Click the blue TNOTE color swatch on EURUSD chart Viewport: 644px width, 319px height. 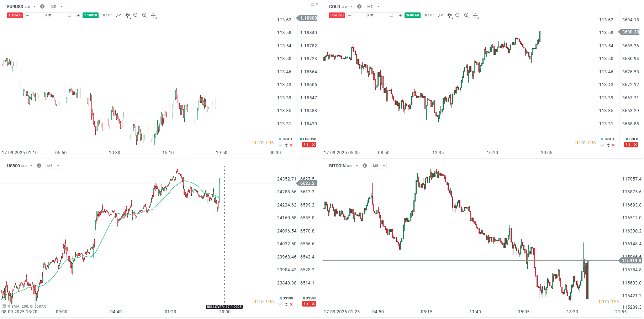280,139
